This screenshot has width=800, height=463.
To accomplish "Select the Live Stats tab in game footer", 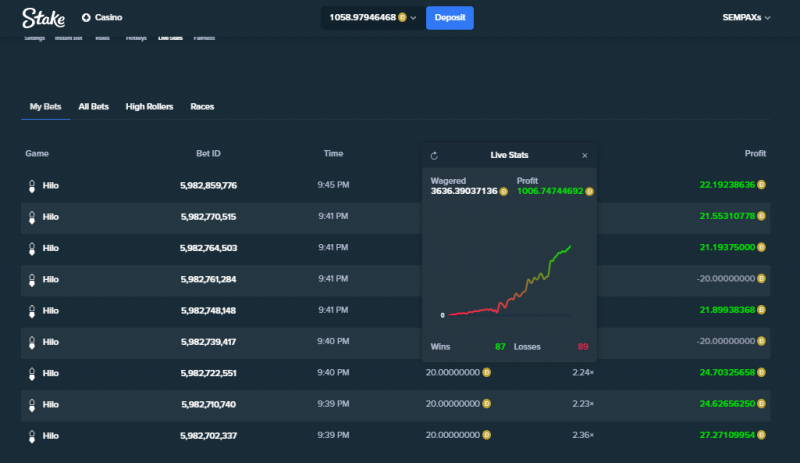I will [170, 38].
